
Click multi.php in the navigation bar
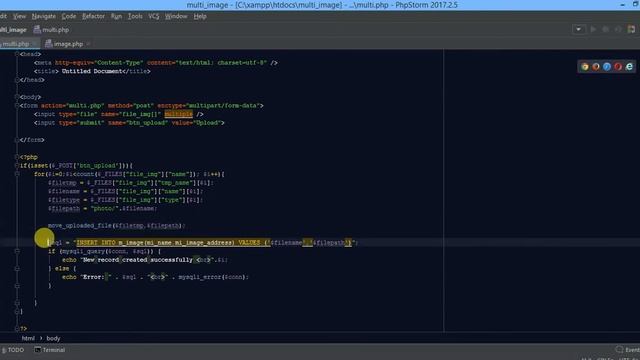coord(56,30)
